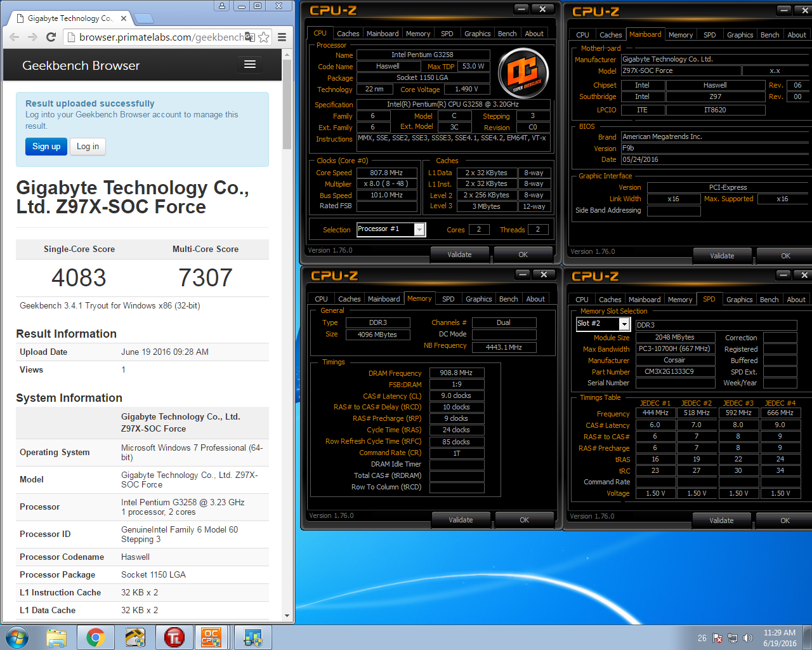Click the Core Speed value 807.8 MHz
The width and height of the screenshot is (812, 650).
click(386, 173)
